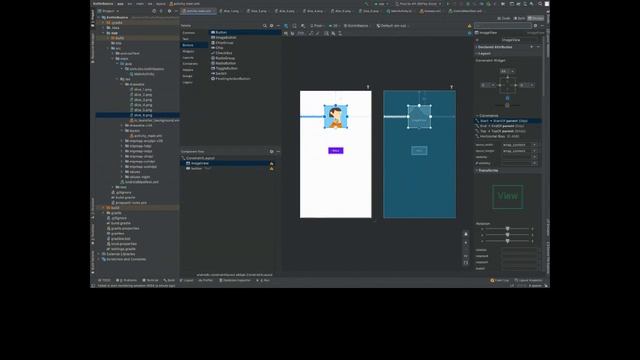Select Buttons palette category
This screenshot has height=360, width=640.
(188, 45)
